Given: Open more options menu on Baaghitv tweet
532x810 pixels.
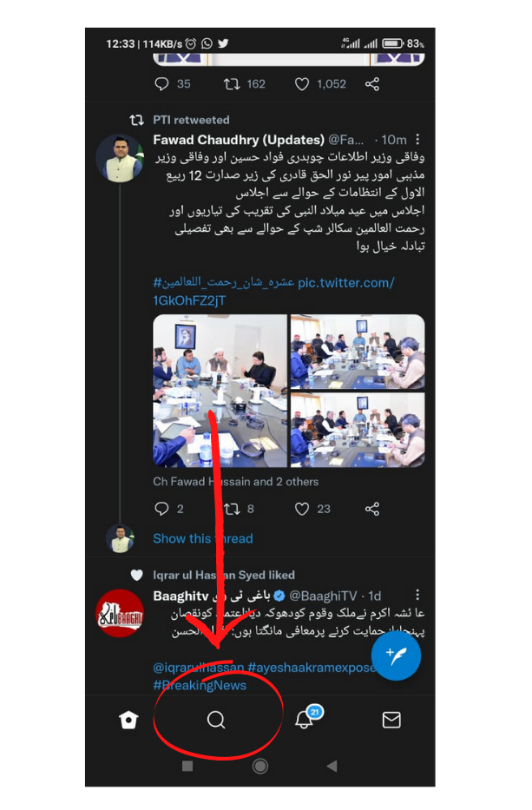Looking at the screenshot, I should (x=417, y=595).
